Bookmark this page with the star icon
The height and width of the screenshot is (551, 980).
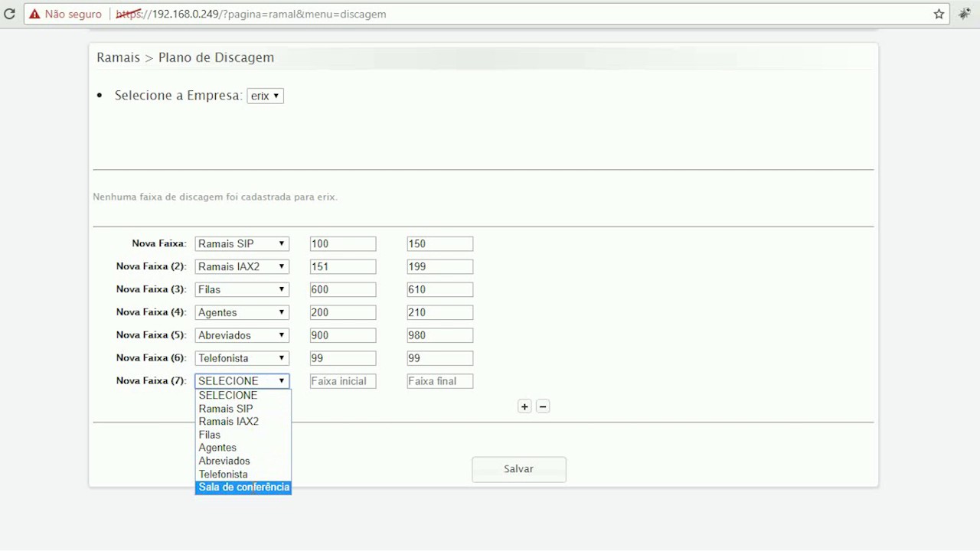click(939, 14)
